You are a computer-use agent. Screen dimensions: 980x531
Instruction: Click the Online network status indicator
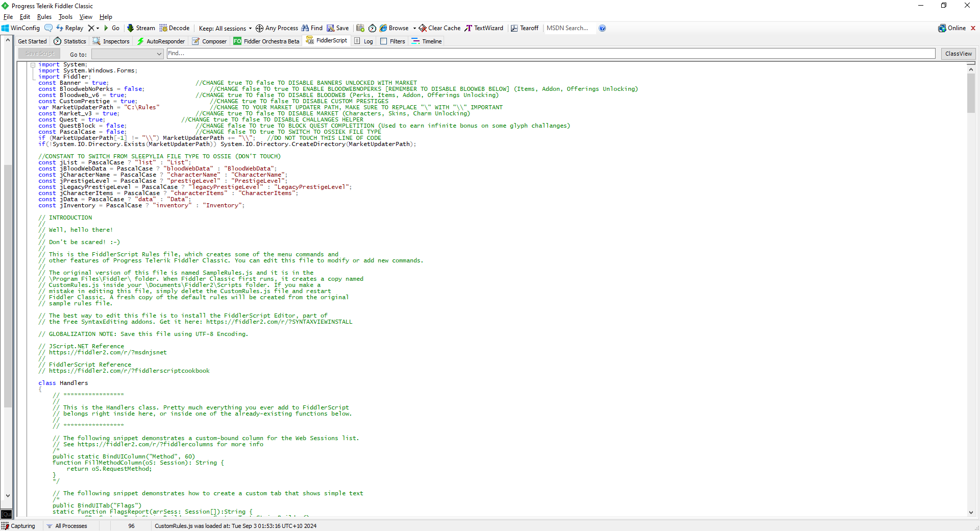tap(952, 28)
